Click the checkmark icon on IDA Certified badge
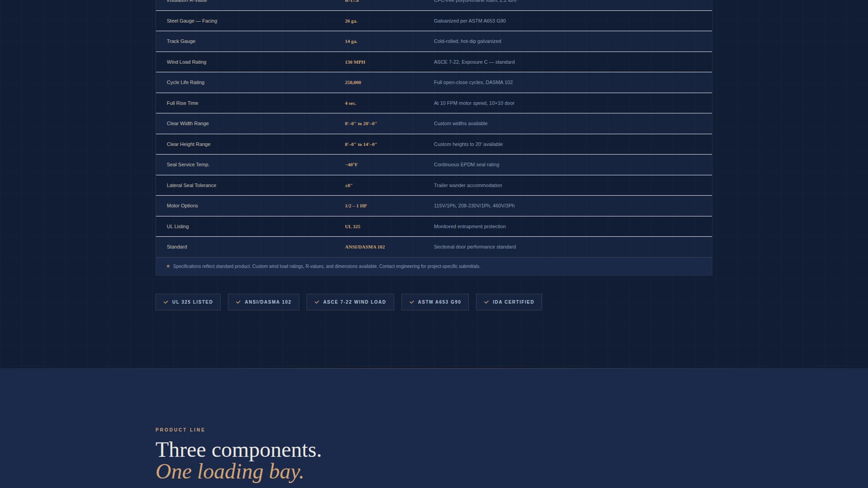 [486, 302]
